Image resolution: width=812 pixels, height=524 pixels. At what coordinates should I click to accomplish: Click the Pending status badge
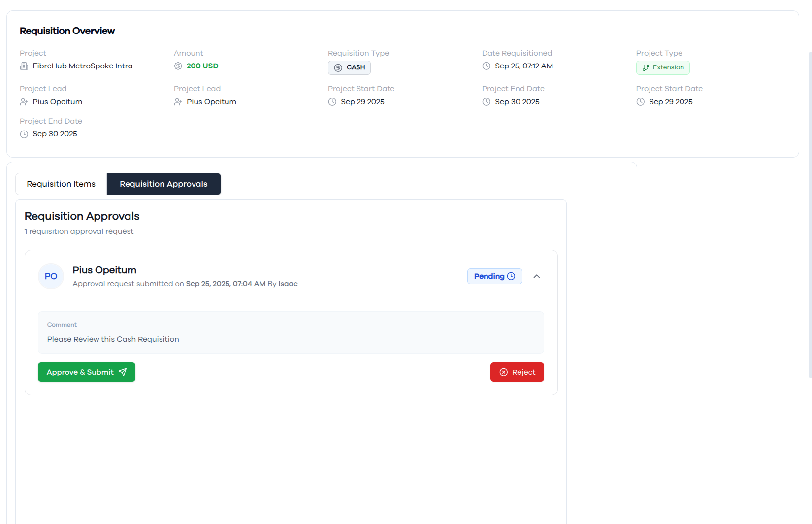coord(494,276)
